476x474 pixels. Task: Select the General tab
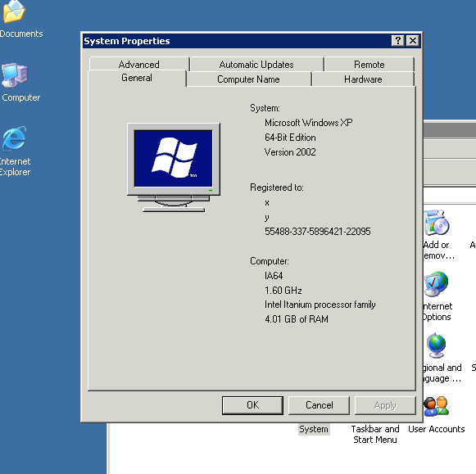pos(137,78)
